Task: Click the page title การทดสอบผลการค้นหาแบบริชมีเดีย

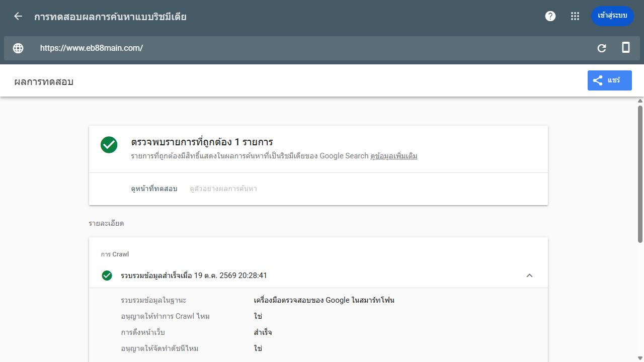Action: [x=110, y=17]
